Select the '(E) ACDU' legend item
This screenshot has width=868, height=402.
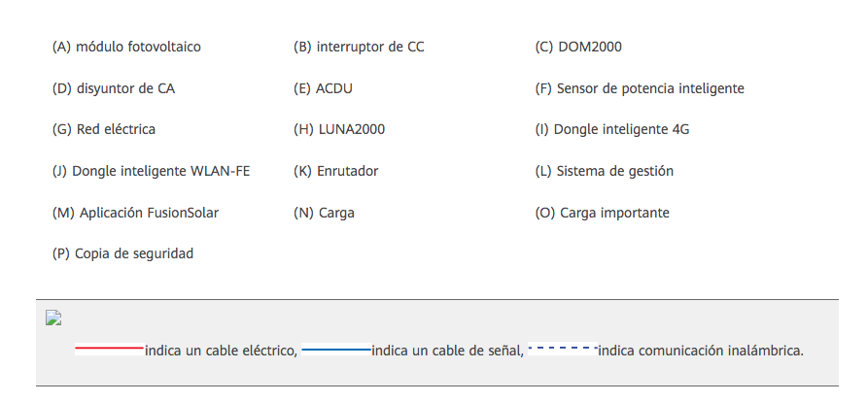tap(323, 88)
